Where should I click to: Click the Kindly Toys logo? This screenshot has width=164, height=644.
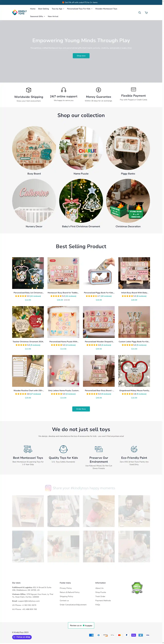[x=20, y=12]
